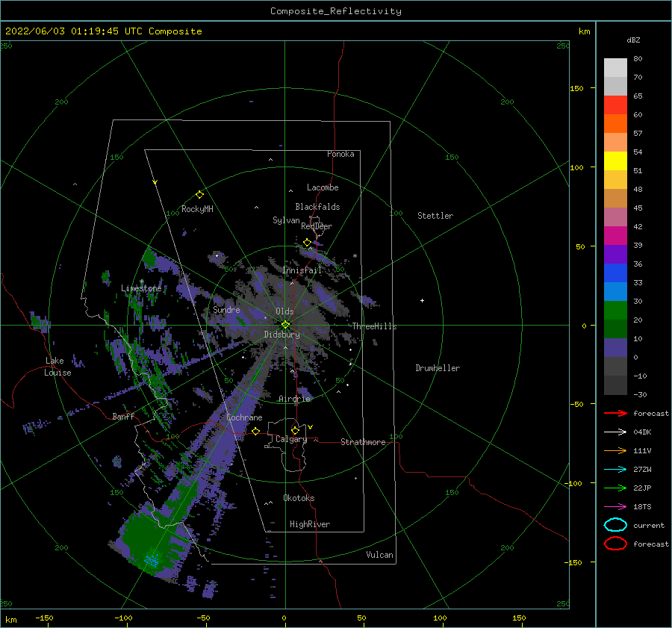The width and height of the screenshot is (672, 628).
Task: Click the red forecast arrow in legend
Action: [x=615, y=413]
